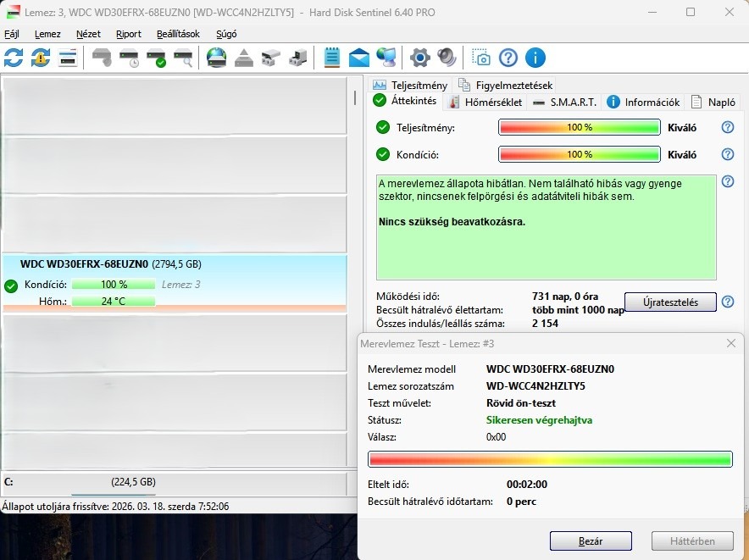Click the Újratesztelés button
749x560 pixels.
point(670,302)
